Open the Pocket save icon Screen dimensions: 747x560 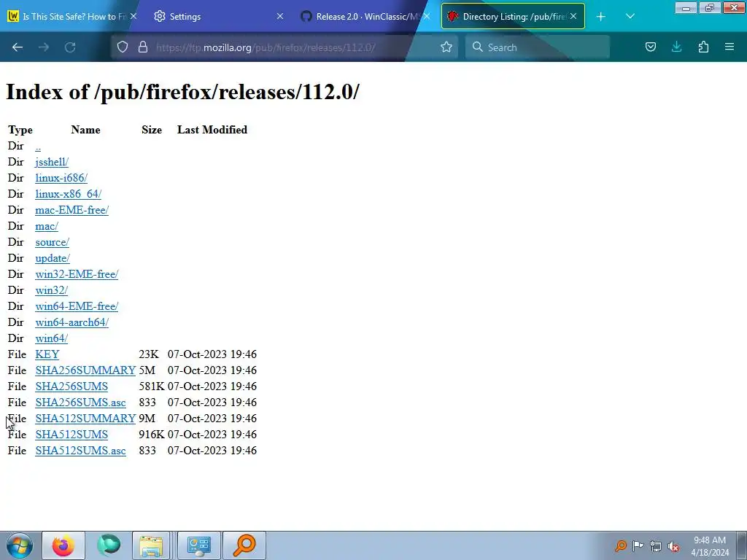tap(650, 47)
